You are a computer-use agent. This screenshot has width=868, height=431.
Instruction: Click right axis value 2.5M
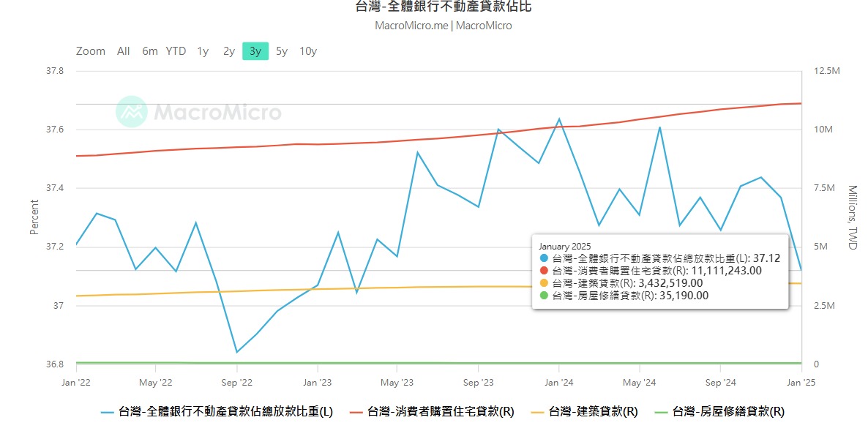[x=826, y=305]
